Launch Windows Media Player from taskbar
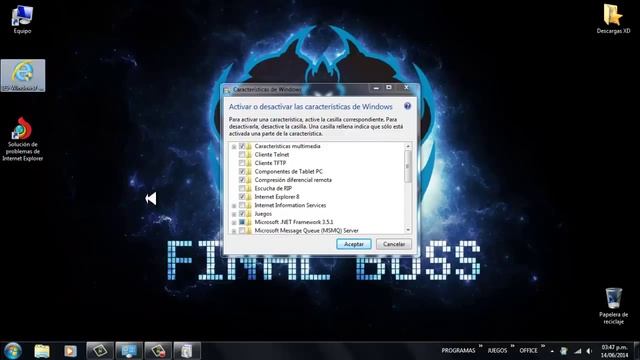640x360 pixels. [70, 351]
